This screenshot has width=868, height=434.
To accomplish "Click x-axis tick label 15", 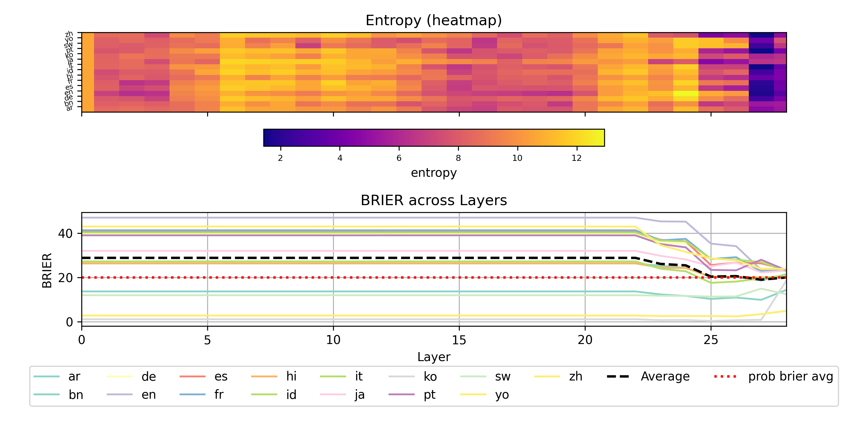I will click(x=459, y=340).
